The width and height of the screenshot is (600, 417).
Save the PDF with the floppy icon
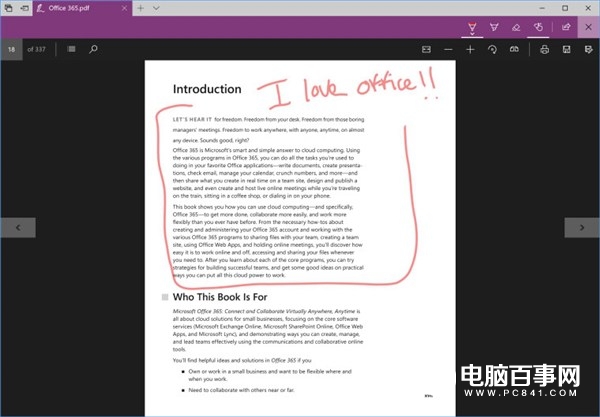coord(567,49)
